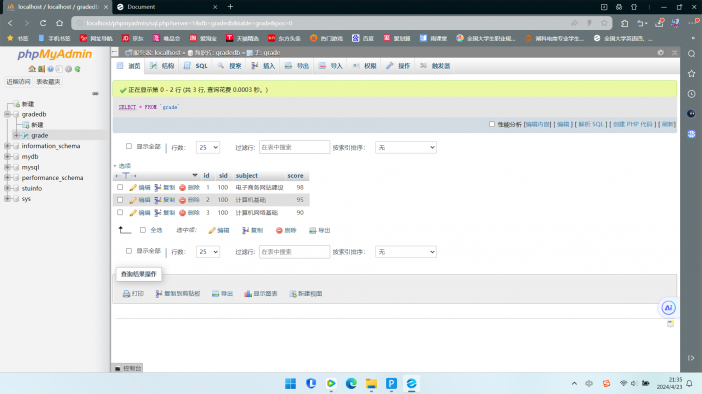Open Microsoft Edge from the taskbar
The width and height of the screenshot is (702, 394).
click(351, 384)
